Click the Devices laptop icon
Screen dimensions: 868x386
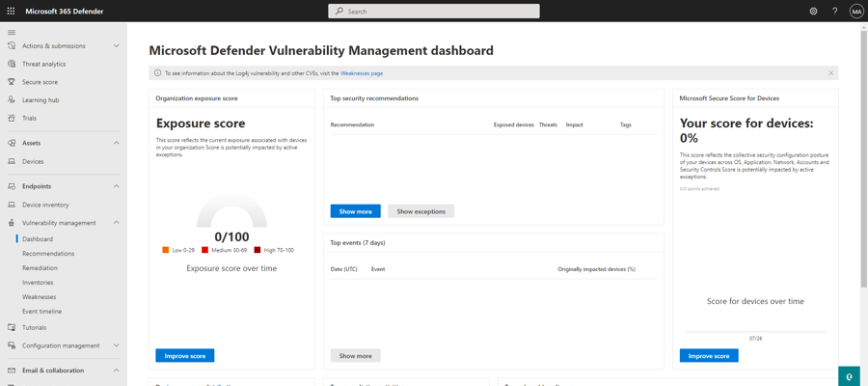click(x=11, y=161)
